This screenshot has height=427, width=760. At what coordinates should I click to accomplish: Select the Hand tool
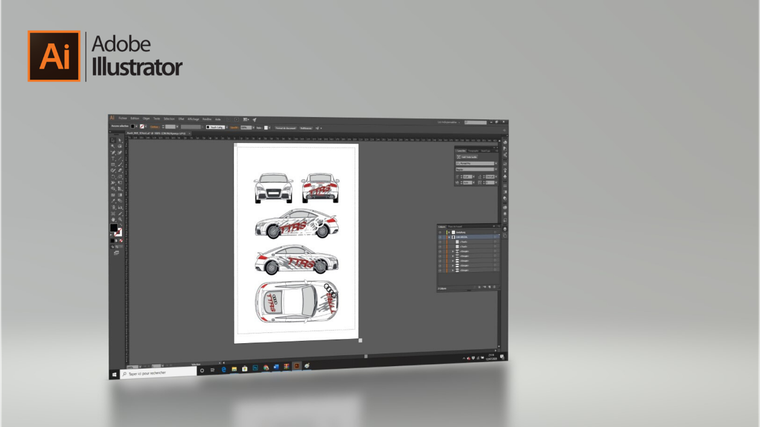113,219
